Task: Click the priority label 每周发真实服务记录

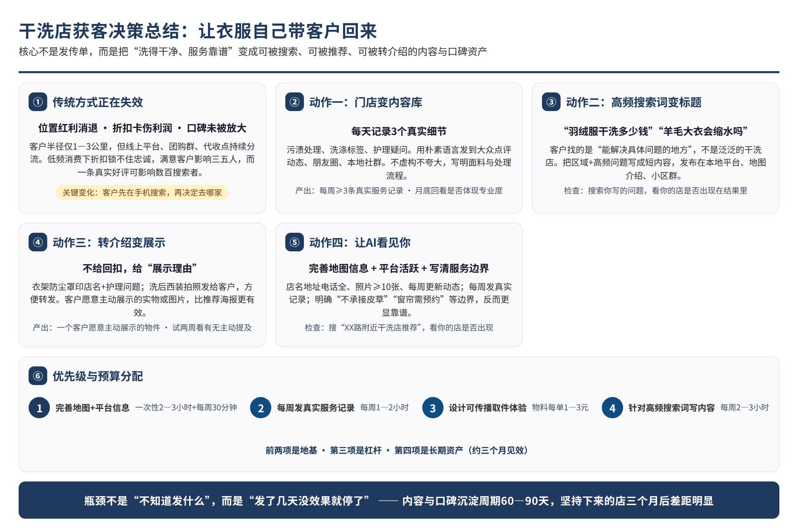Action: [316, 408]
